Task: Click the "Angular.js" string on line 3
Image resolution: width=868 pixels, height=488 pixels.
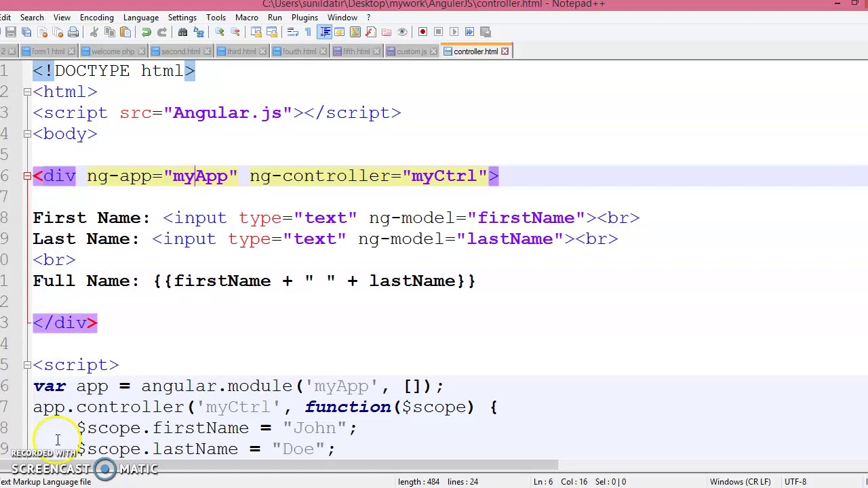Action: coord(227,113)
